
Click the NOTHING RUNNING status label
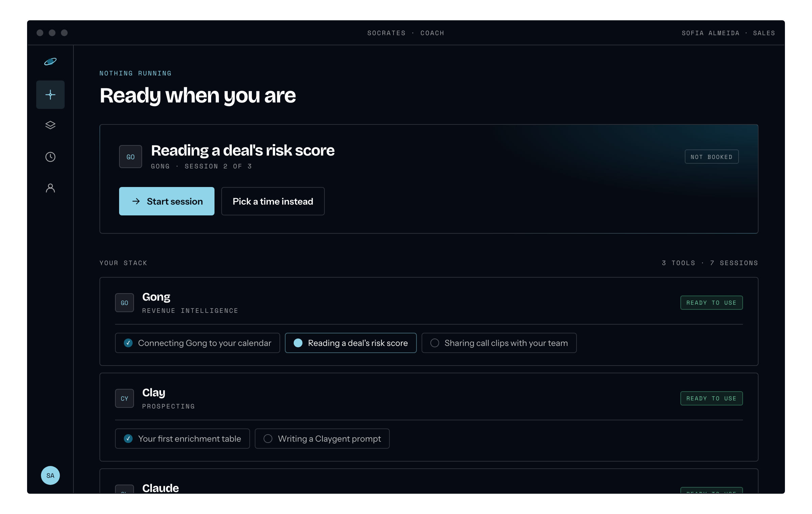point(136,73)
